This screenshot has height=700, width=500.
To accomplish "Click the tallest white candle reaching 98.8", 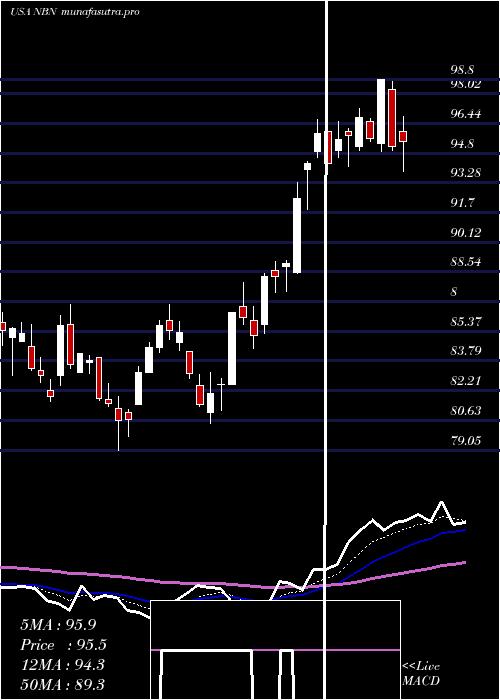I will [x=381, y=112].
